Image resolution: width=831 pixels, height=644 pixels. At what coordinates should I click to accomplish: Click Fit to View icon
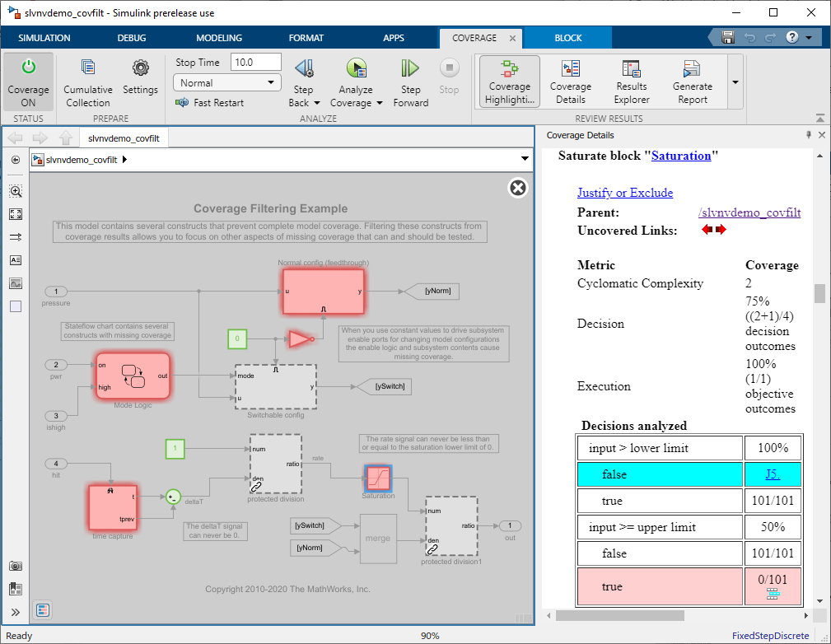pyautogui.click(x=16, y=214)
